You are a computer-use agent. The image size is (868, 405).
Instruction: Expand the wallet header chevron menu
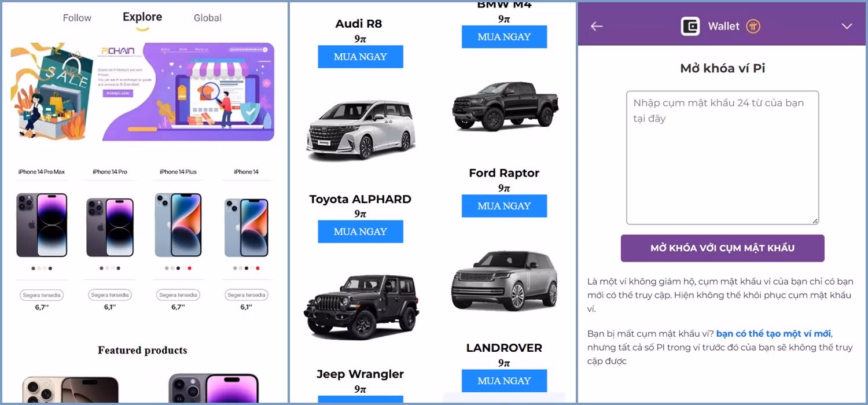pyautogui.click(x=847, y=26)
